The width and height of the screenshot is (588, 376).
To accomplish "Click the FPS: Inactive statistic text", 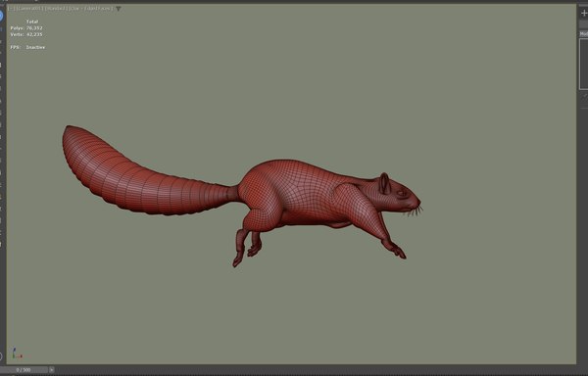I will pos(27,47).
